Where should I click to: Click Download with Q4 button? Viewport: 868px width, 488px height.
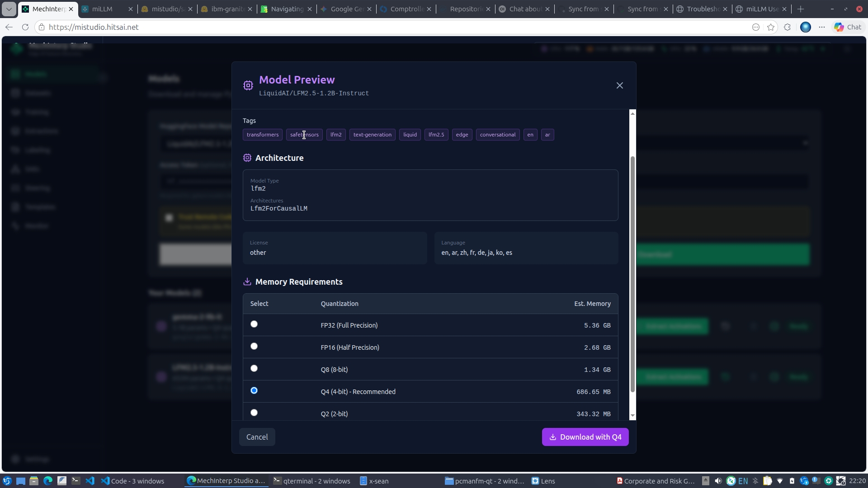click(585, 437)
